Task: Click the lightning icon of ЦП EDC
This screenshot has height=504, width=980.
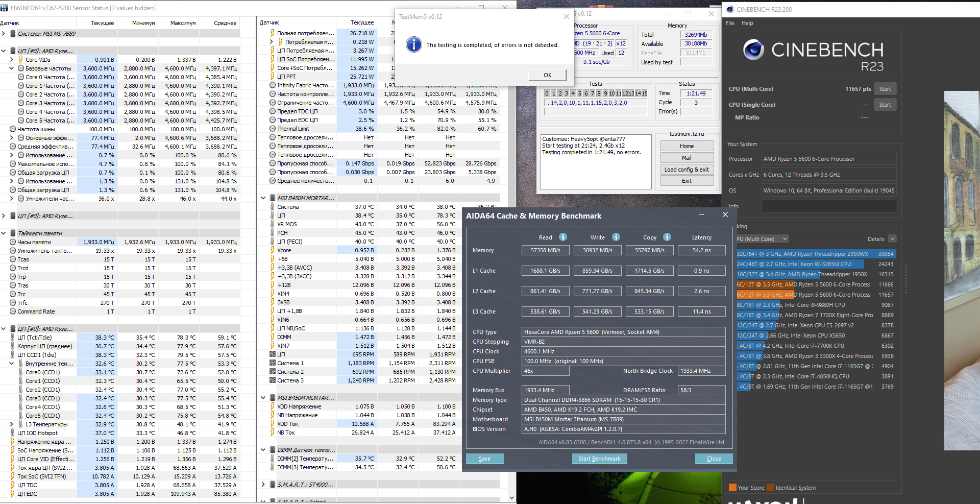Action: pyautogui.click(x=13, y=494)
